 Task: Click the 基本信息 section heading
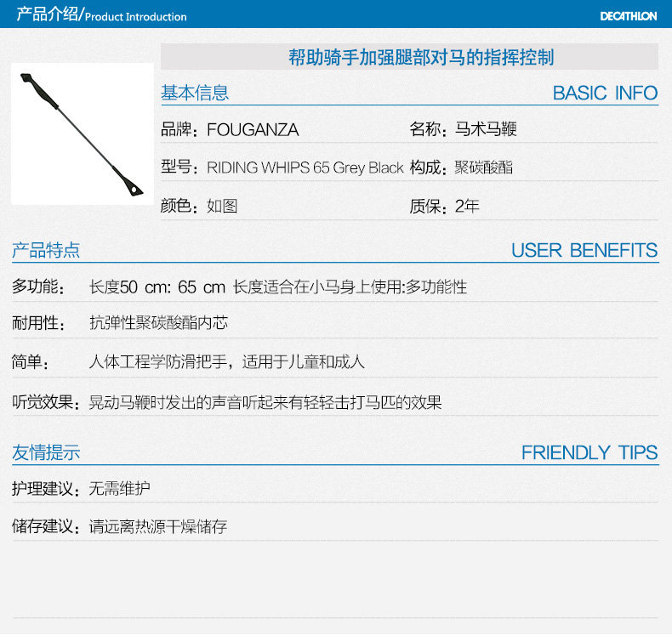195,93
